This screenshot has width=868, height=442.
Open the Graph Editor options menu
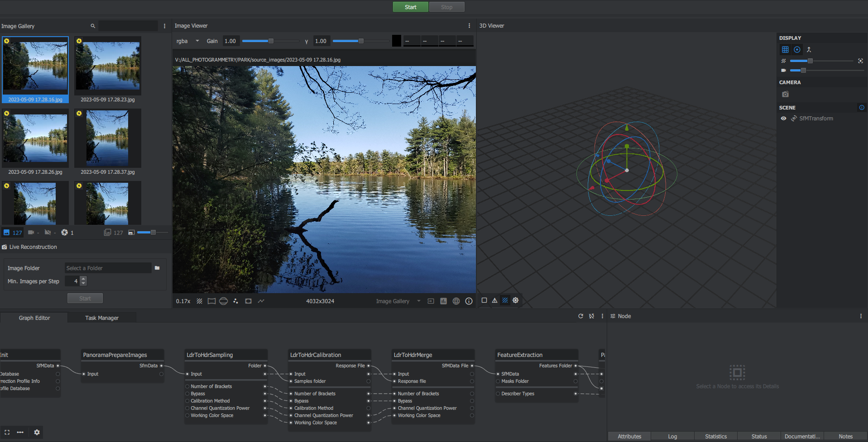[x=602, y=316]
